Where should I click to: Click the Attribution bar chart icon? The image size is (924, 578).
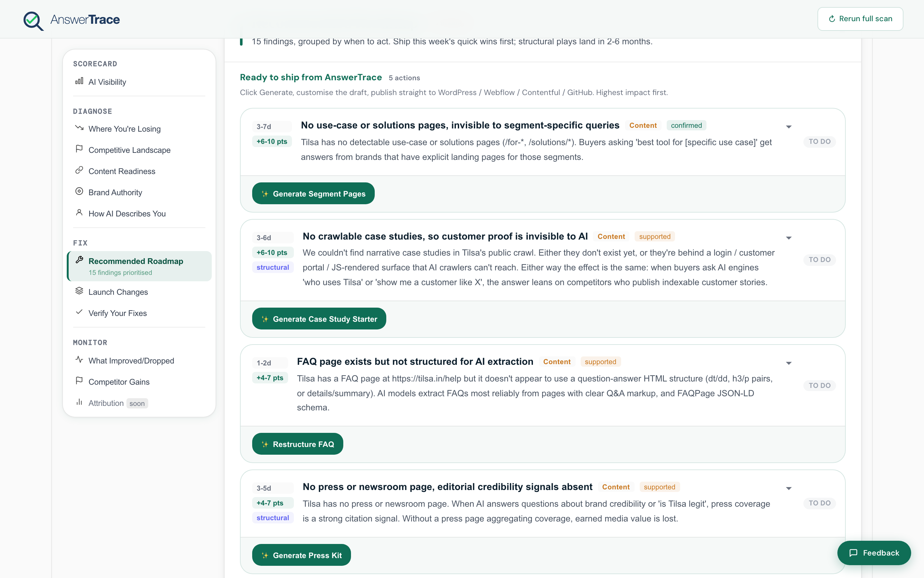coord(79,402)
